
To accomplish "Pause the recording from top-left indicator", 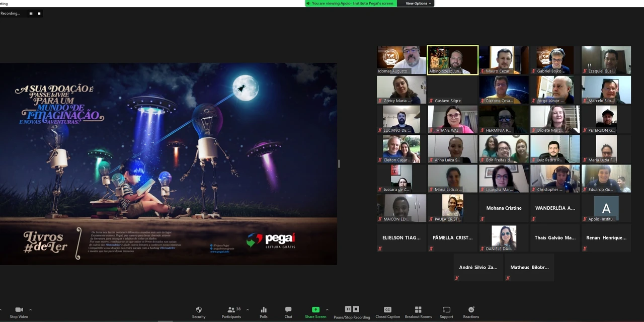I will (31, 14).
